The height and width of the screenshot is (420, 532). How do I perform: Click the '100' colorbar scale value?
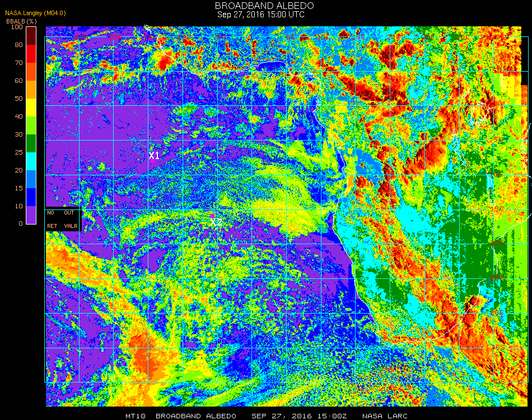(17, 27)
